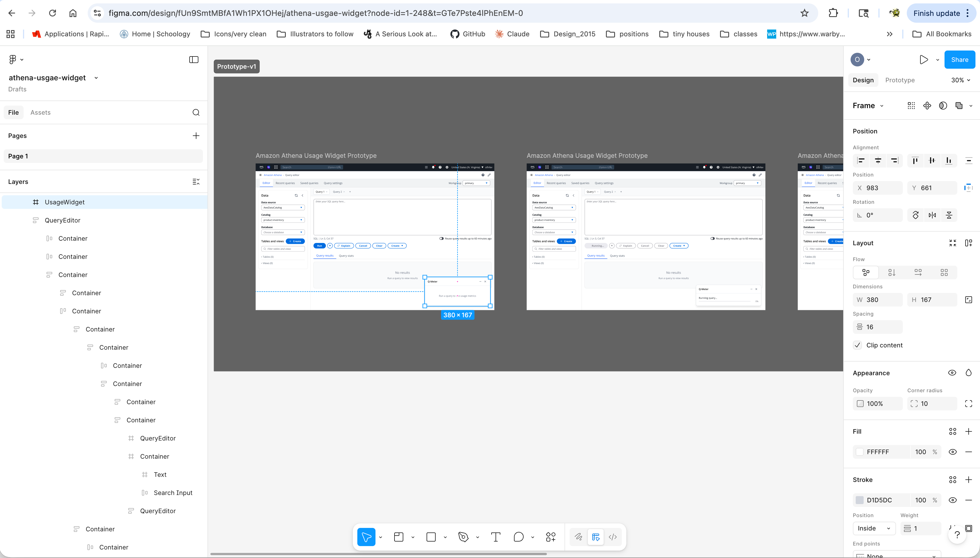980x558 pixels.
Task: Flip the selection horizontally
Action: pos(933,215)
